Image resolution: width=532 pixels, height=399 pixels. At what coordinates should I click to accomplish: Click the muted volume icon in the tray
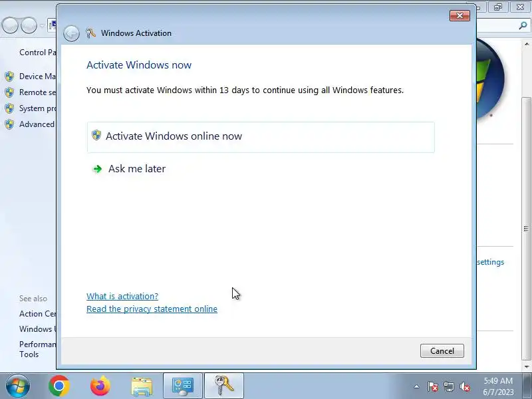(464, 386)
